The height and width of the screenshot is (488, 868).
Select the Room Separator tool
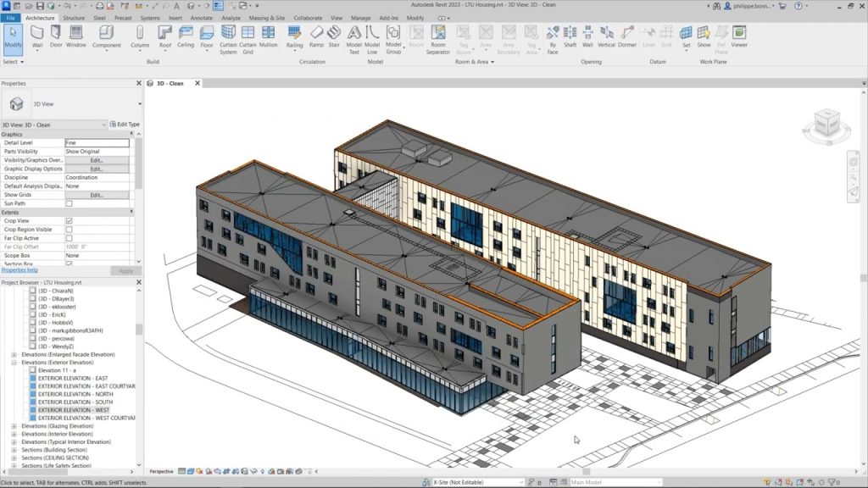[x=437, y=40]
